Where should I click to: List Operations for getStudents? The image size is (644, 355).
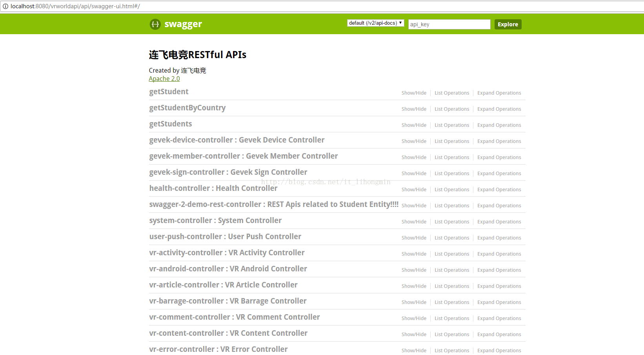click(452, 125)
